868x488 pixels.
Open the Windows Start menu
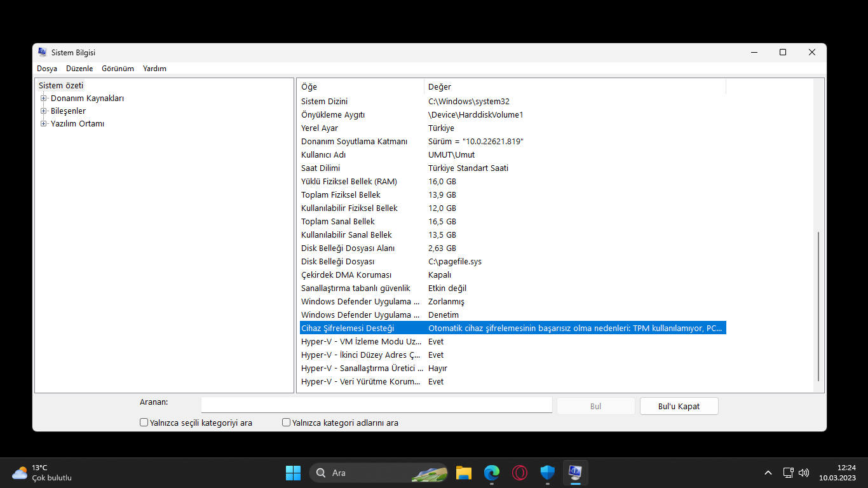293,473
